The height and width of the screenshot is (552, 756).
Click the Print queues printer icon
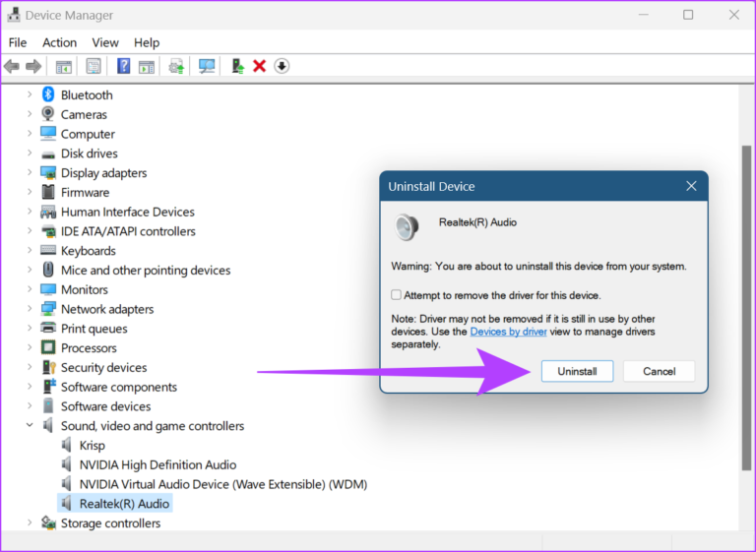pos(47,328)
